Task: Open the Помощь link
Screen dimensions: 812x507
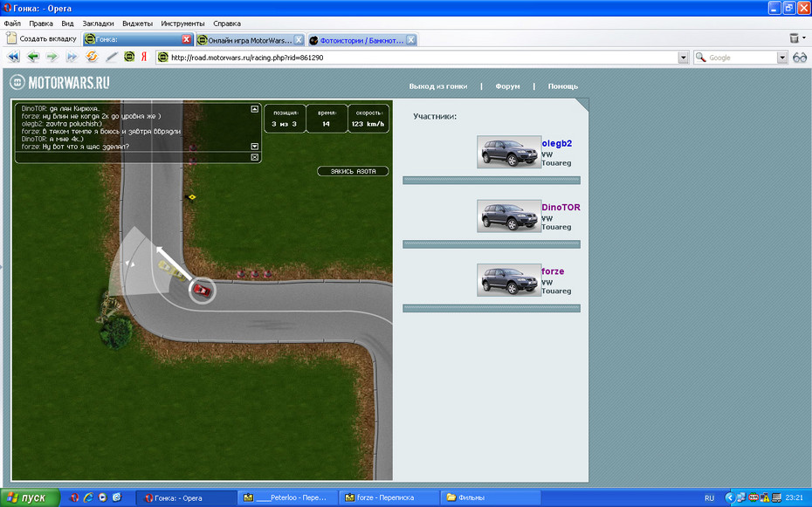Action: click(563, 86)
